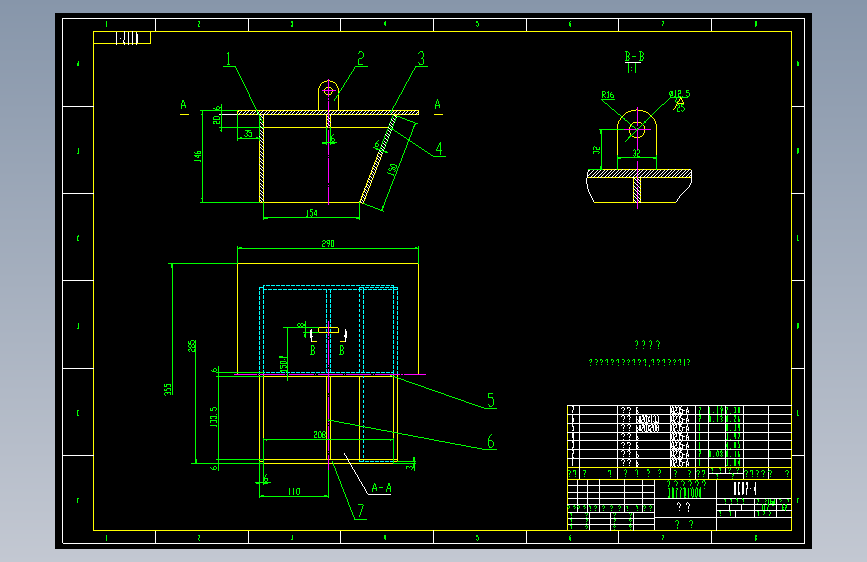Image resolution: width=867 pixels, height=562 pixels.
Task: Pick the 35 horizontal dimension
Action: point(248,133)
